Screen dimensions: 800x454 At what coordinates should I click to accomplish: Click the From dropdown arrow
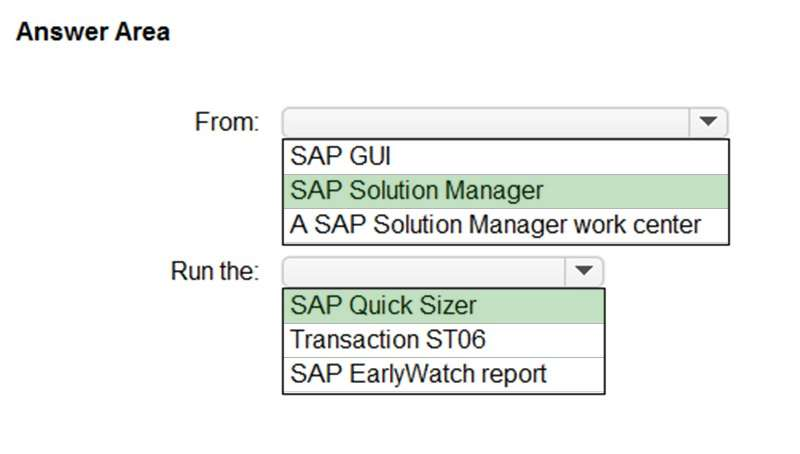708,122
